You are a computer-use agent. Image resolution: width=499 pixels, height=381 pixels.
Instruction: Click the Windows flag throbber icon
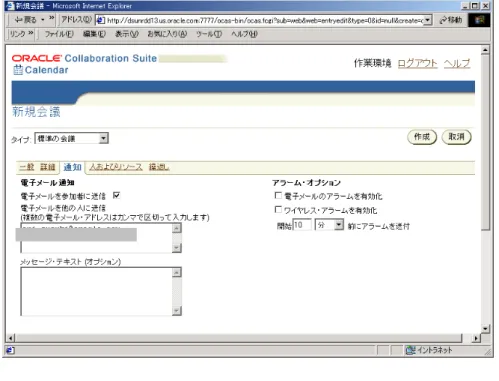pos(479,20)
